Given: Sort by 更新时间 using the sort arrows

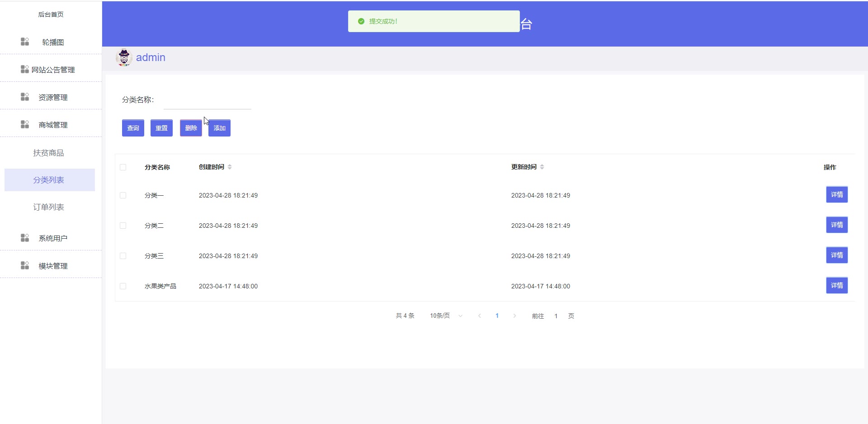Looking at the screenshot, I should click(542, 167).
